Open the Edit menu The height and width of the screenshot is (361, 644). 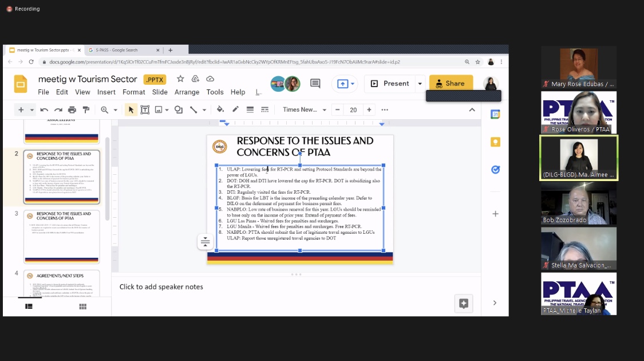(x=62, y=92)
